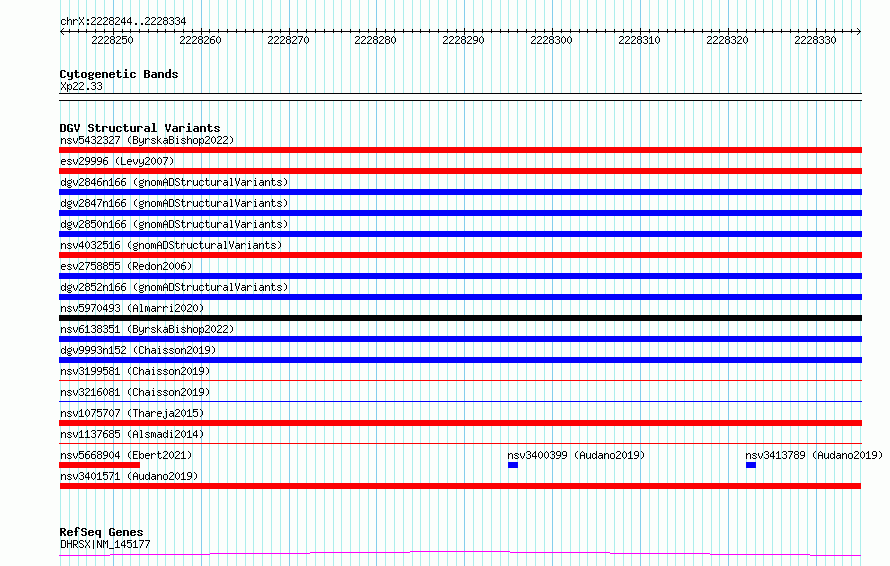This screenshot has width=890, height=566.
Task: Open nsv3401571 (Audano2019) label
Action: [x=129, y=476]
